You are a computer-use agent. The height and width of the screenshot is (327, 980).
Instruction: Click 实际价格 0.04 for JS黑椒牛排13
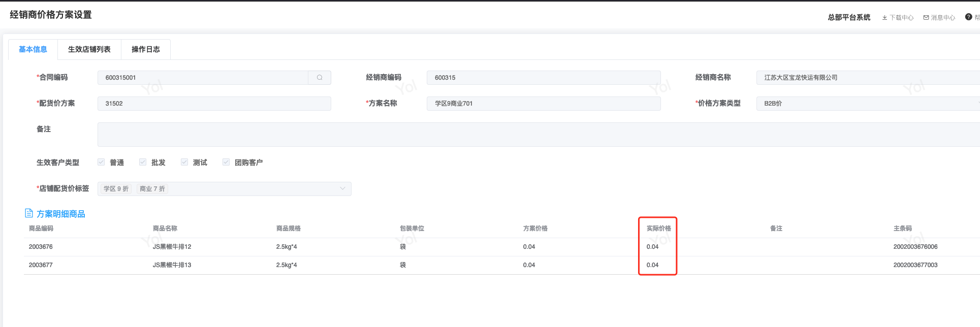653,265
